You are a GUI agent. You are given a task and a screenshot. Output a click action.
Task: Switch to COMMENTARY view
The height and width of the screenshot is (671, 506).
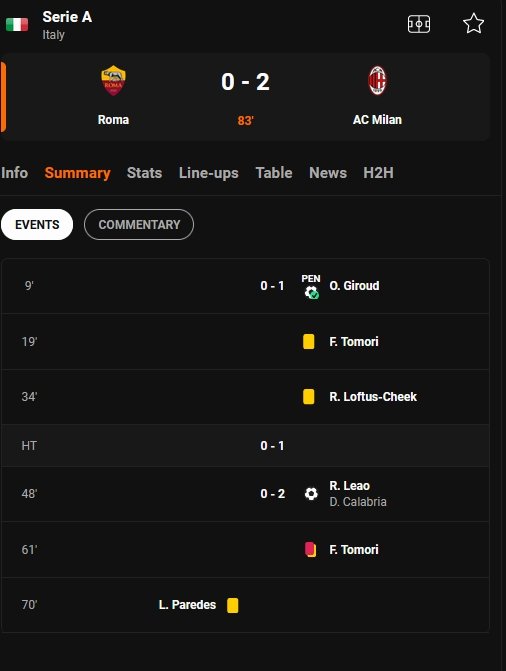tap(139, 225)
